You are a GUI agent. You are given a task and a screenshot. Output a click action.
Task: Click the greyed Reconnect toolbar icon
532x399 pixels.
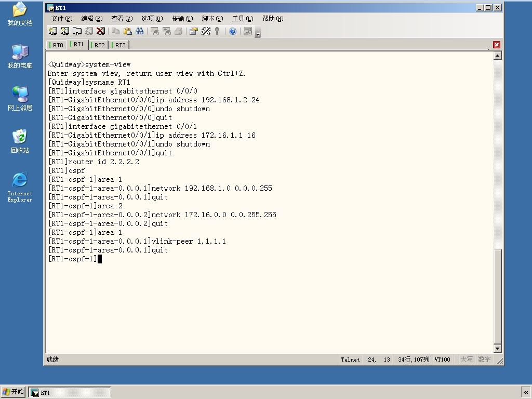coord(89,31)
